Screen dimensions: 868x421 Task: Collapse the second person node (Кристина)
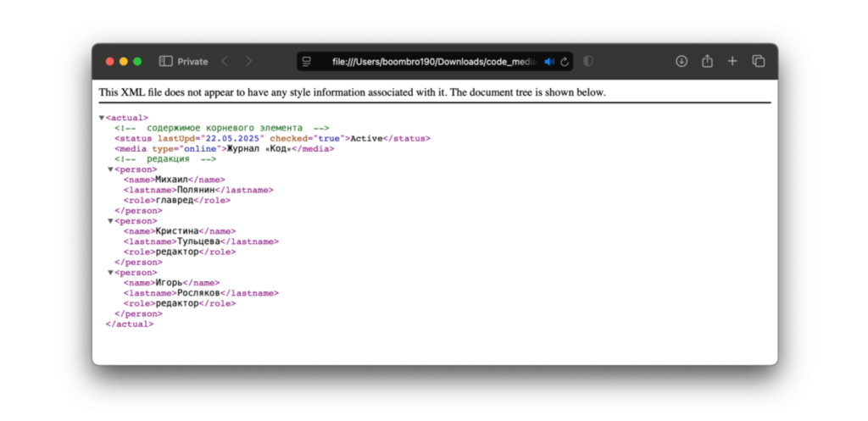point(110,221)
